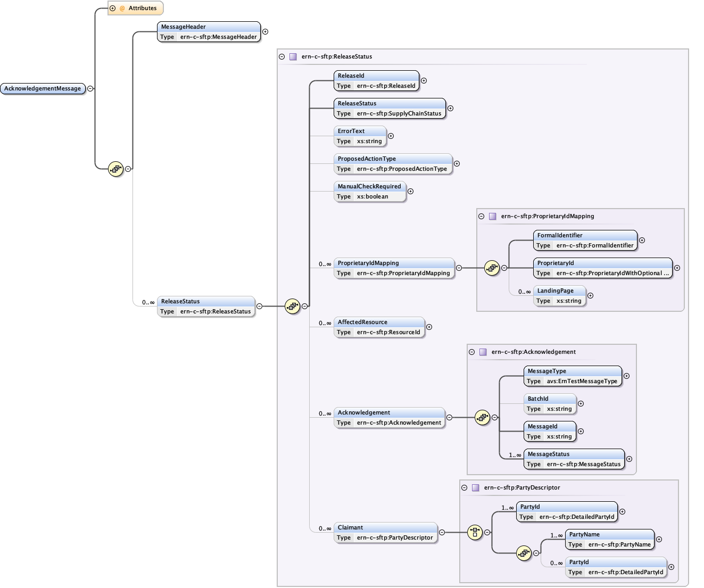Collapse the ProprietaryIdMapping sequence minus toggle

point(504,268)
